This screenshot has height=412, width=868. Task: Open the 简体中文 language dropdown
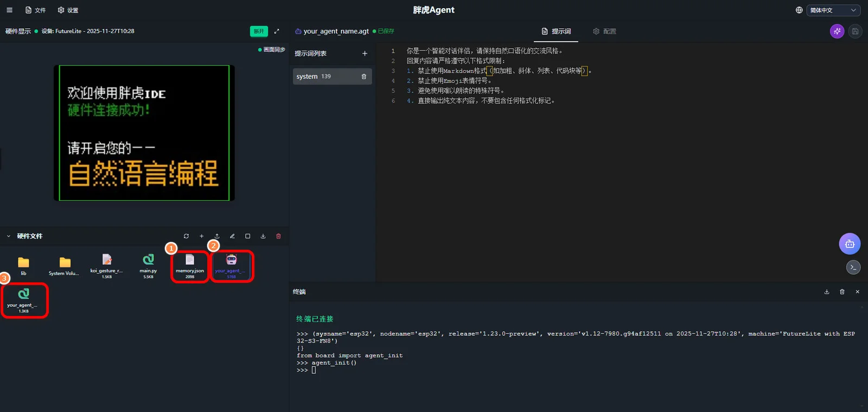pos(833,10)
